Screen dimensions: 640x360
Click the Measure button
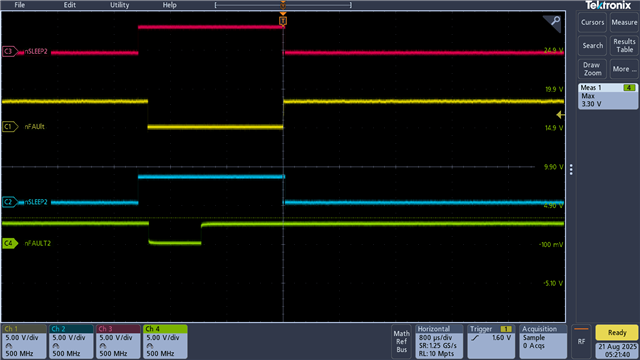pyautogui.click(x=624, y=22)
